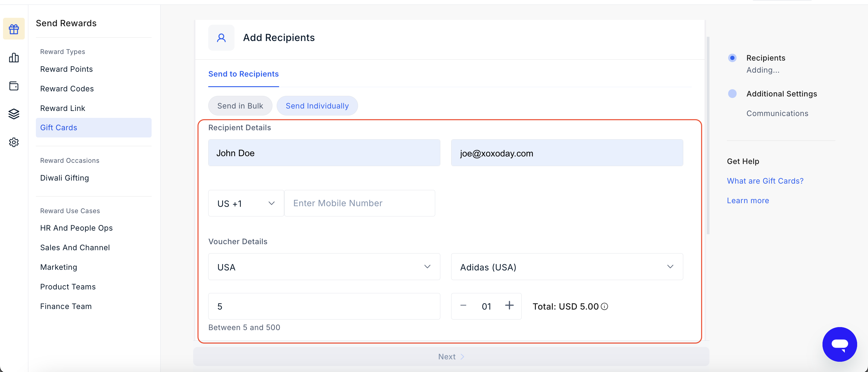Click the info icon beside Total USD 5.00
Image resolution: width=868 pixels, height=372 pixels.
[604, 306]
